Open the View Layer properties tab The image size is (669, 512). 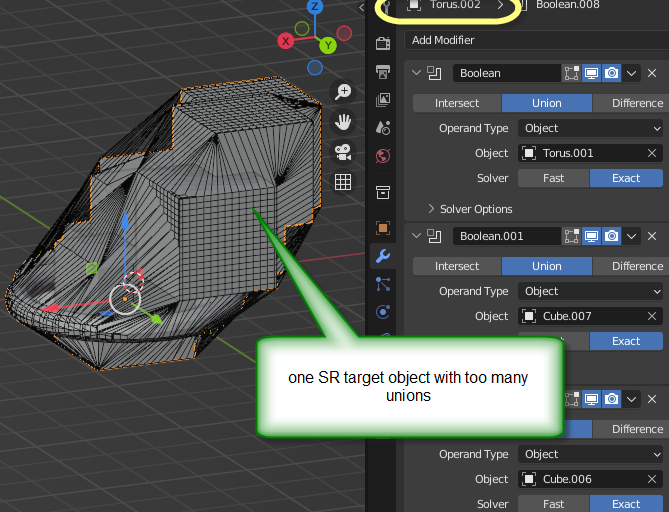pos(383,100)
